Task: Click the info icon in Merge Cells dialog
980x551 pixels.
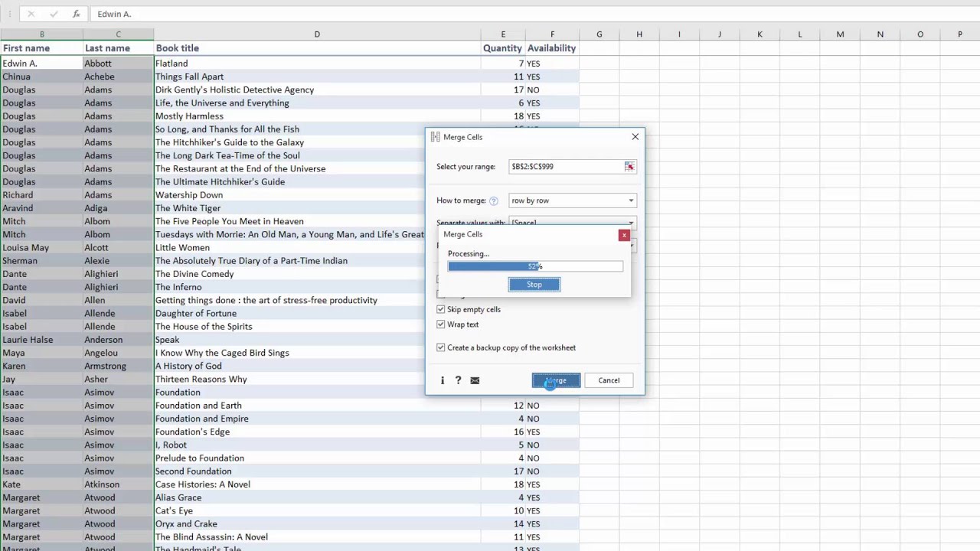Action: tap(442, 380)
